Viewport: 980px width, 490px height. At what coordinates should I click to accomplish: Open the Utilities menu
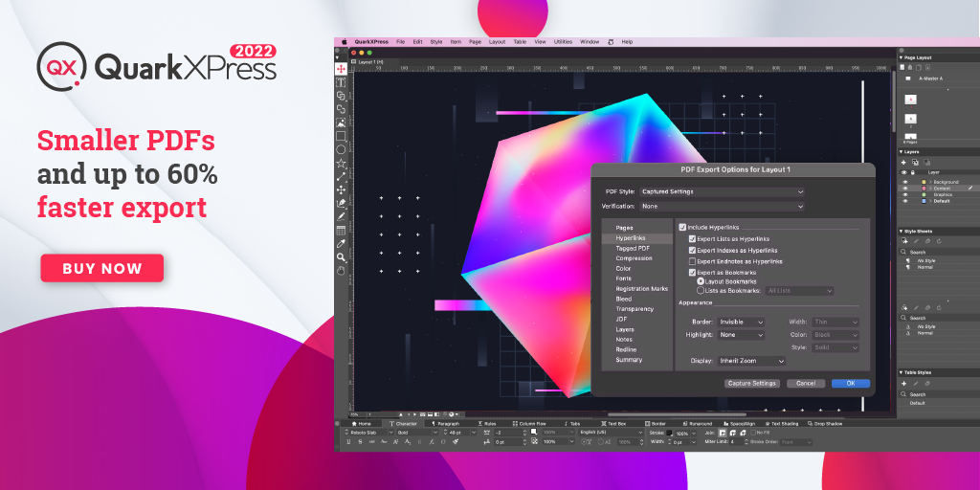pos(563,42)
